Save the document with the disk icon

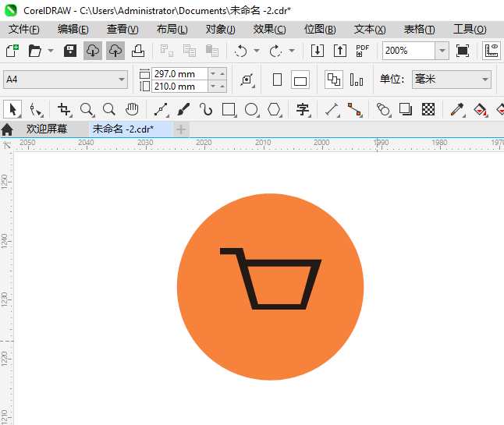pos(69,51)
